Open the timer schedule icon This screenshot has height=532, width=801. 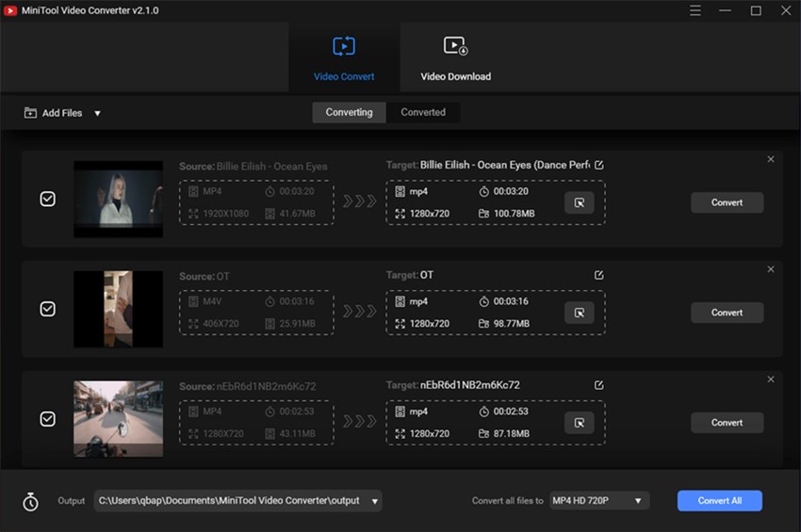click(31, 502)
